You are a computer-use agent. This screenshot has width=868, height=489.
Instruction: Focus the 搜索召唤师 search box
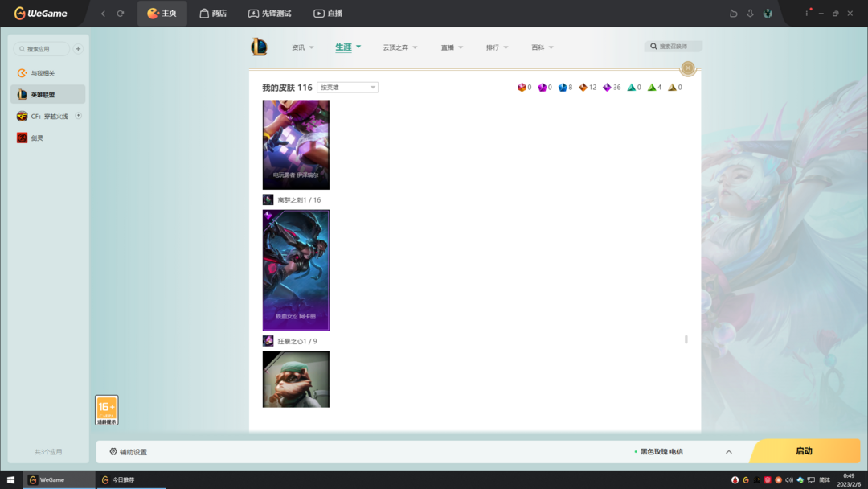674,47
